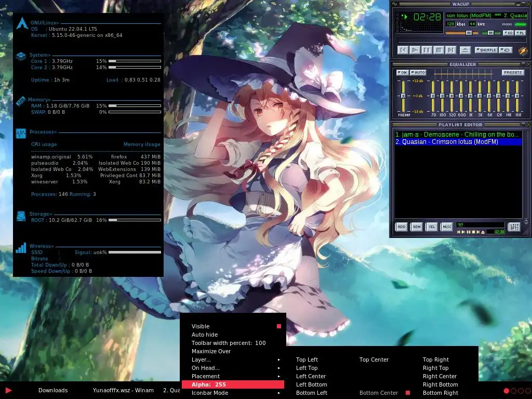Click the scrolling song title display
Viewport: 532px width, 399px height.
486,15
